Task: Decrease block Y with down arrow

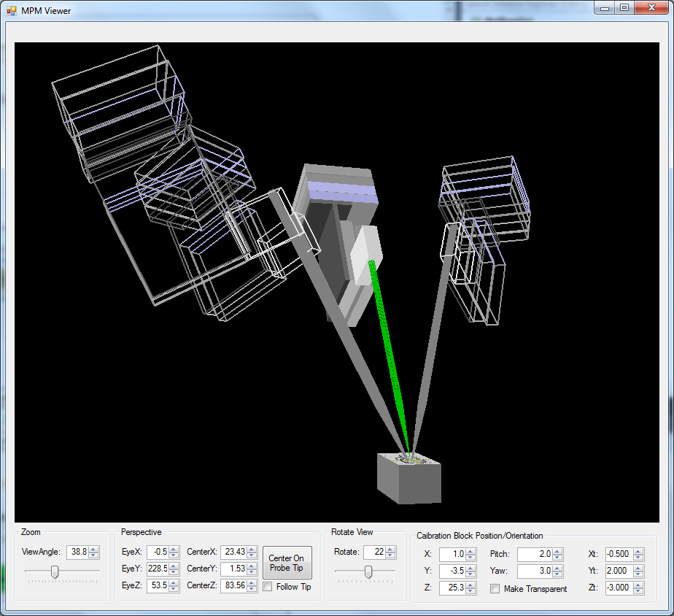Action: [x=470, y=574]
